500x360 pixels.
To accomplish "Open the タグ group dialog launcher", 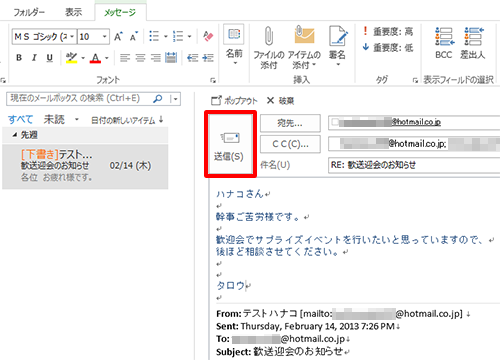I will pyautogui.click(x=415, y=80).
